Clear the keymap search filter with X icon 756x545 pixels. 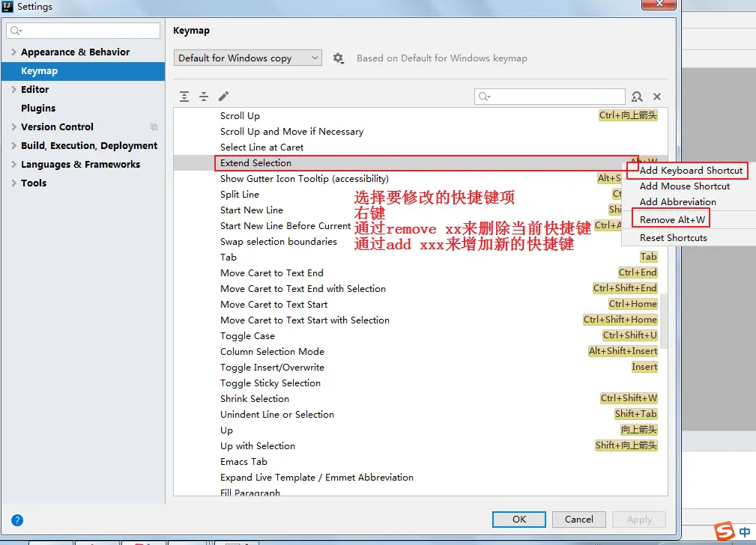[x=657, y=97]
